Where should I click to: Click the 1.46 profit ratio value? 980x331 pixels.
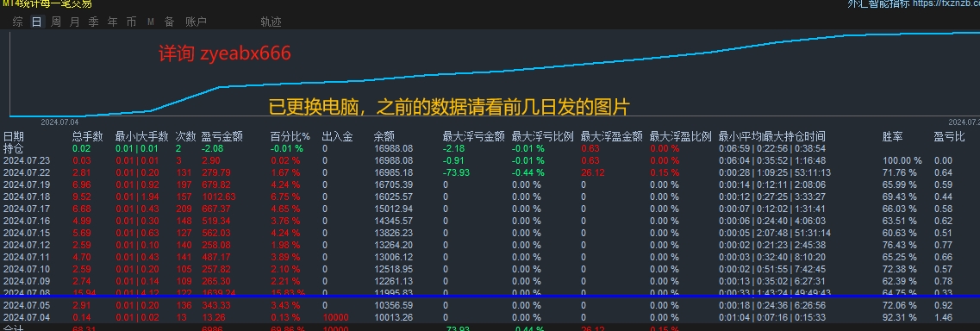(x=942, y=317)
